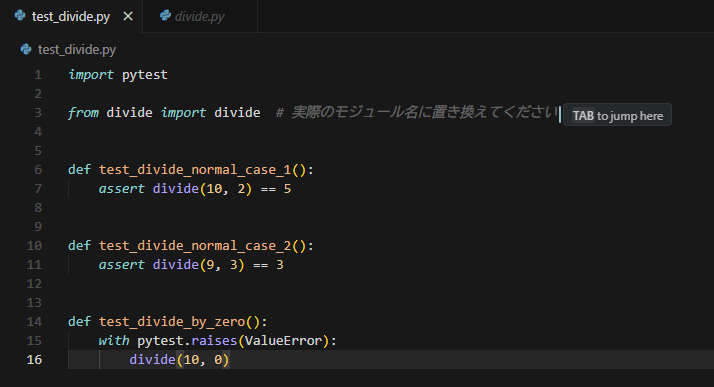Click function name test_divide_normal_case_2
This screenshot has width=714, height=387.
pyautogui.click(x=195, y=246)
